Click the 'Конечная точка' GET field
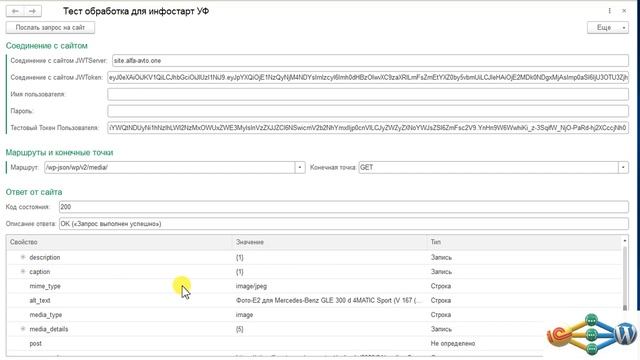Image resolution: width=640 pixels, height=360 pixels. click(x=489, y=167)
